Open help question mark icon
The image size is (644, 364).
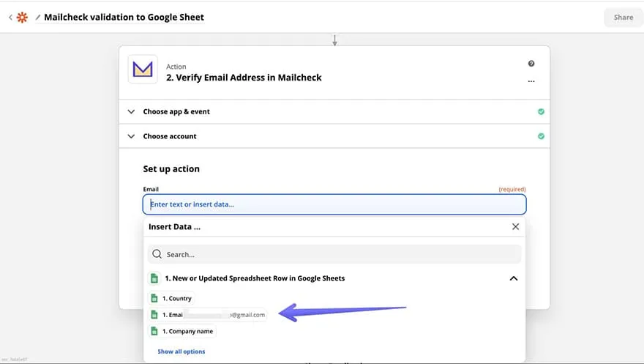[531, 64]
